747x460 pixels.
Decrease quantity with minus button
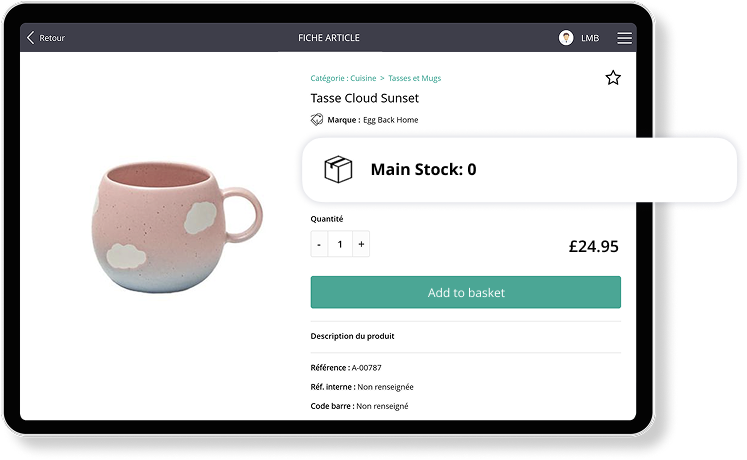pos(319,244)
